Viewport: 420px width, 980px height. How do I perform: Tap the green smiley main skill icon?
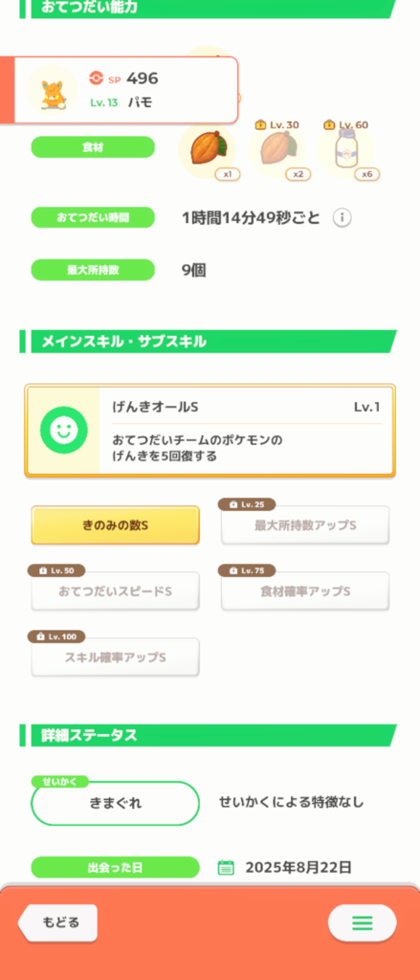(59, 432)
